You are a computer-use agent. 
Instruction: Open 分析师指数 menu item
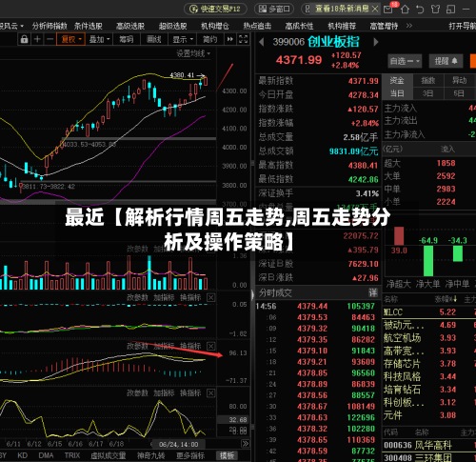click(x=50, y=26)
